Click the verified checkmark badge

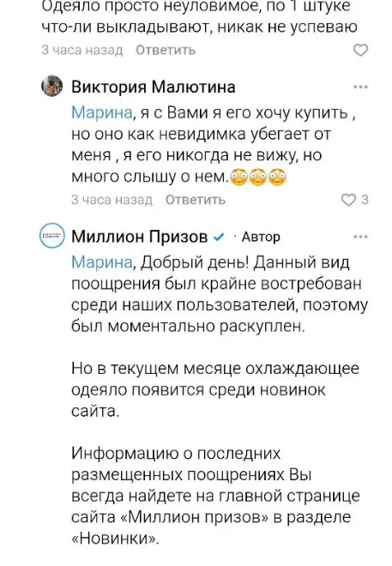(x=219, y=238)
